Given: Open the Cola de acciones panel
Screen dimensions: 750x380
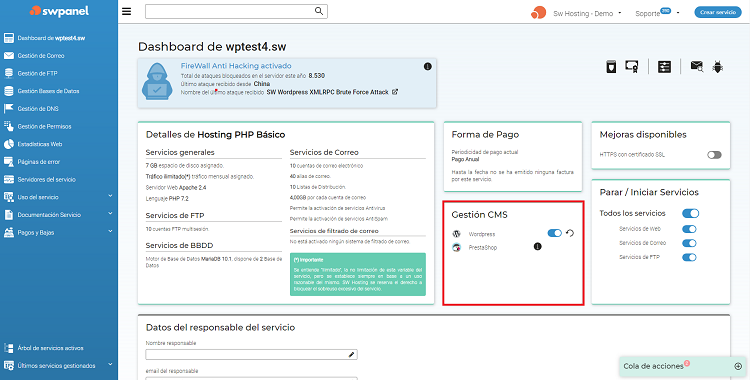Looking at the screenshot, I should point(683,366).
